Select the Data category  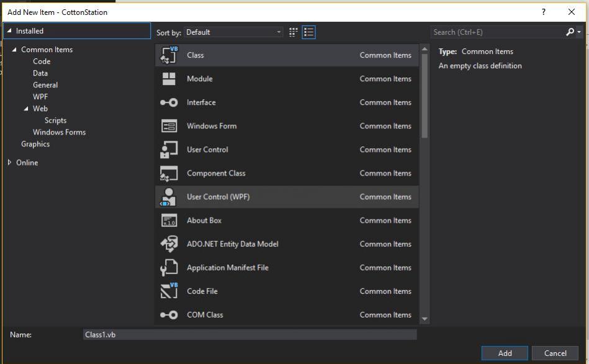pyautogui.click(x=40, y=73)
